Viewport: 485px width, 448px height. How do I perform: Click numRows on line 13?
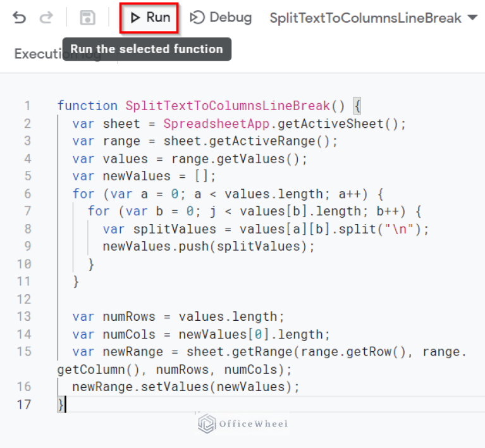coord(129,317)
